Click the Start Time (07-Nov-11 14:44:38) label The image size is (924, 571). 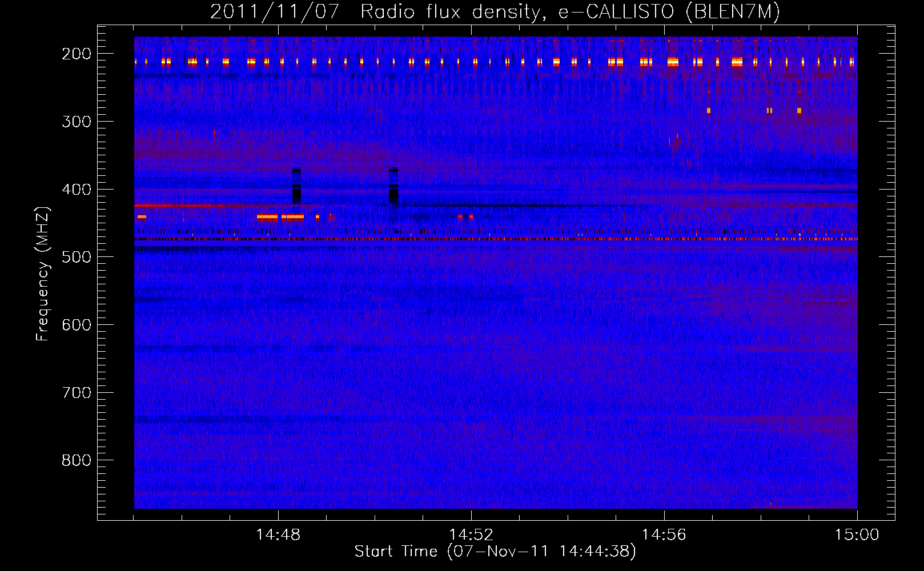click(x=495, y=552)
